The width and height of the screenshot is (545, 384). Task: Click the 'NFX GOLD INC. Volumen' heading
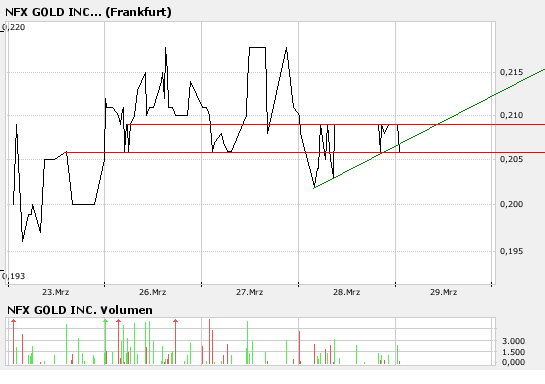pyautogui.click(x=80, y=310)
